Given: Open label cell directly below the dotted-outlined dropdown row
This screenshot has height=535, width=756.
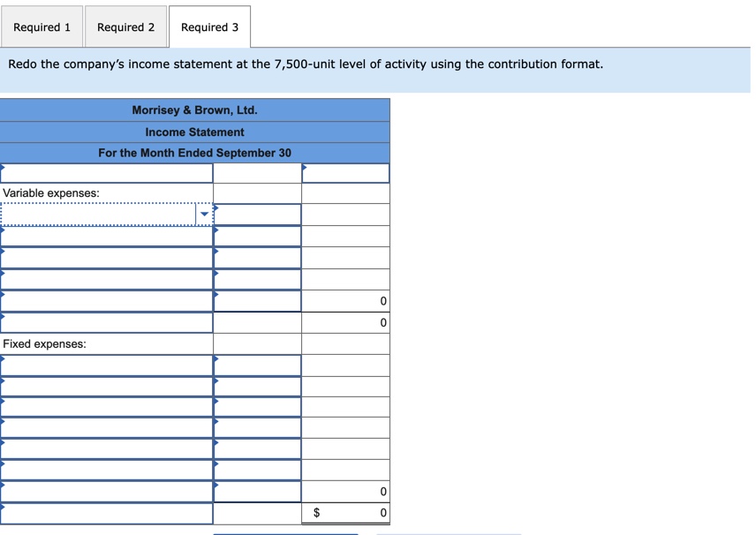Looking at the screenshot, I should [x=107, y=237].
